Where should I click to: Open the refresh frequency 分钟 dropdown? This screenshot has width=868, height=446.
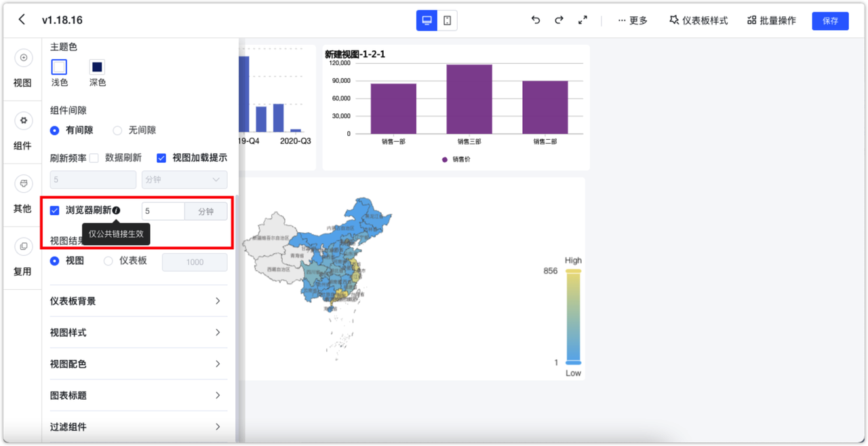pyautogui.click(x=184, y=180)
